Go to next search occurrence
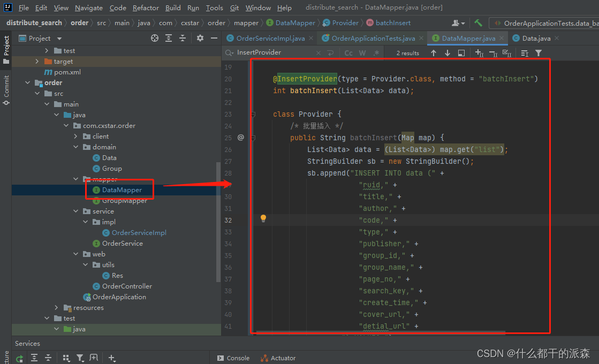 [447, 53]
